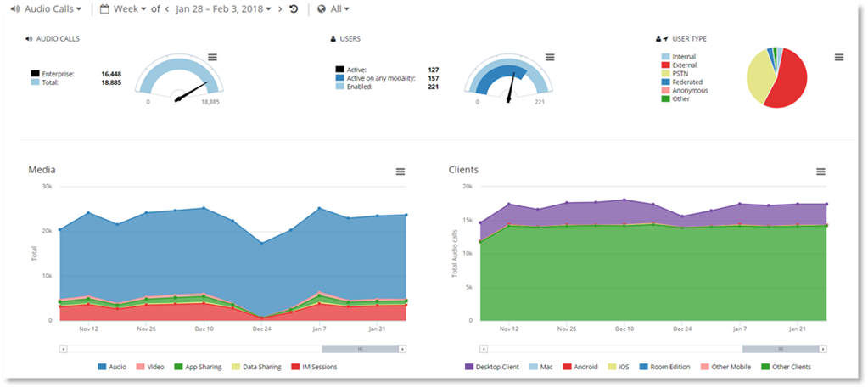Viewport: 868px width, 388px height.
Task: Click the Media chart scrollbar handle
Action: pyautogui.click(x=360, y=348)
